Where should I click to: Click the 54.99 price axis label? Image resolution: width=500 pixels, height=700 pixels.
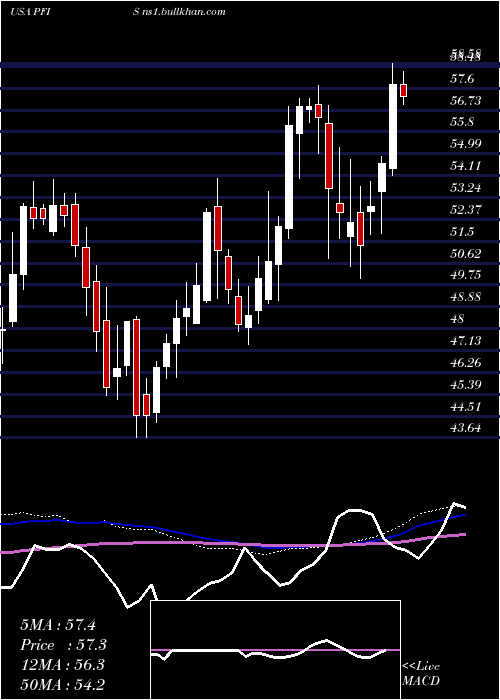(x=466, y=144)
